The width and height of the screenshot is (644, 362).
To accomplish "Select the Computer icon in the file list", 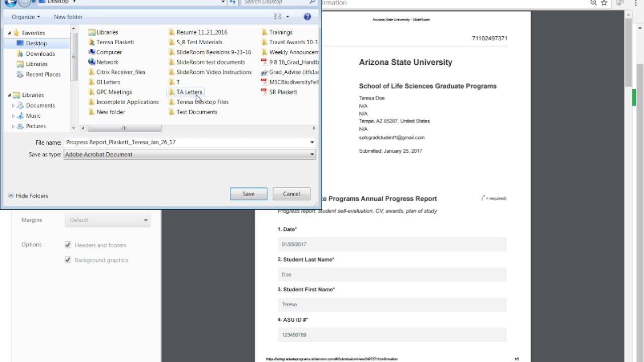I will point(105,52).
